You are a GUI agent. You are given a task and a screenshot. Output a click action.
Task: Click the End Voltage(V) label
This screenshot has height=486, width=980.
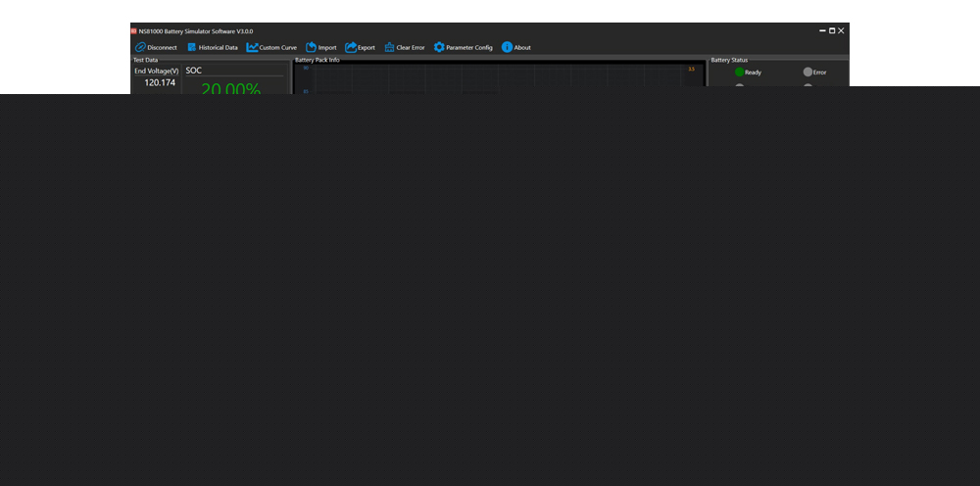point(156,72)
